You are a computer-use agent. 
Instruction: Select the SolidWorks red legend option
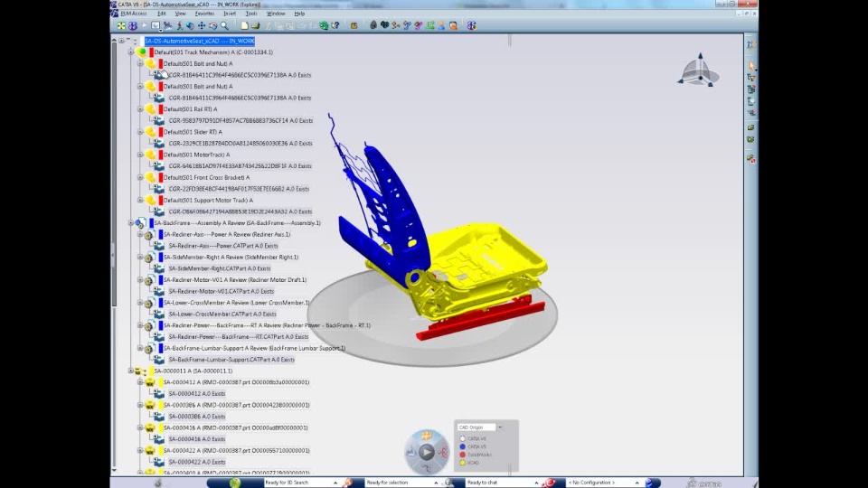pos(462,455)
